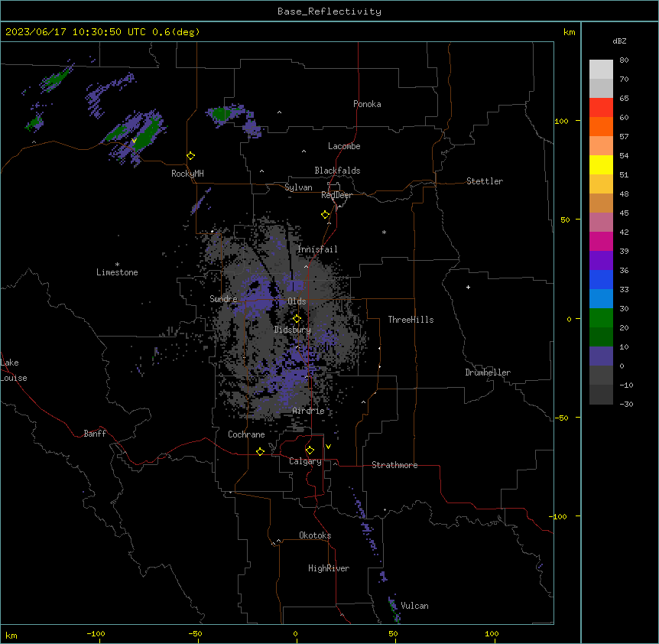Click the Olds town label
This screenshot has width=659, height=644.
click(x=297, y=301)
